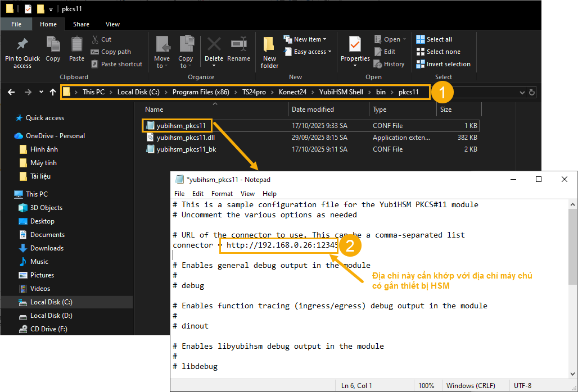578x392 pixels.
Task: Switch to the Home ribbon tab
Action: 48,24
